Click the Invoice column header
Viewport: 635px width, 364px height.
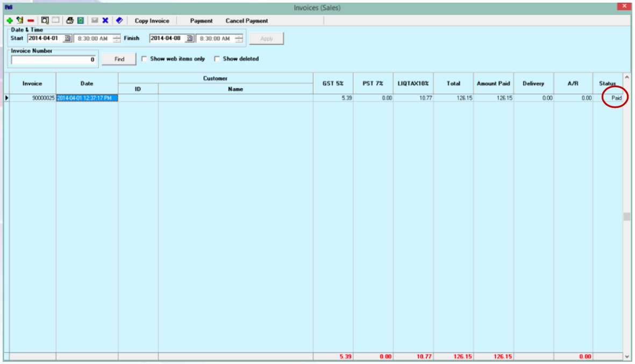(32, 83)
